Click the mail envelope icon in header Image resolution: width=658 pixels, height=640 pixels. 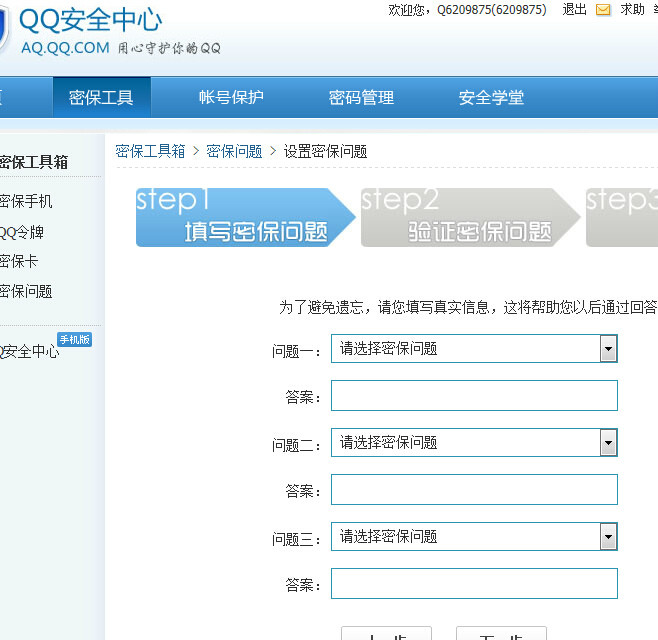[603, 10]
